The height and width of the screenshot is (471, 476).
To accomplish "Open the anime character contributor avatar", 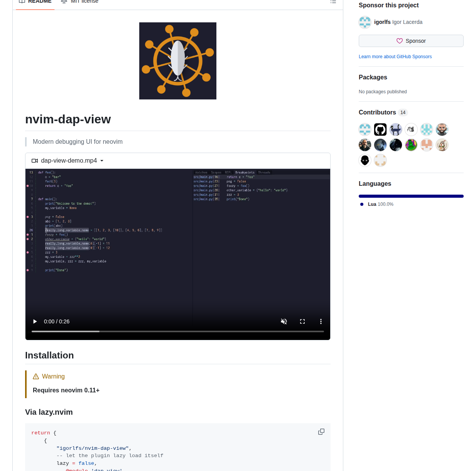I will tap(442, 145).
